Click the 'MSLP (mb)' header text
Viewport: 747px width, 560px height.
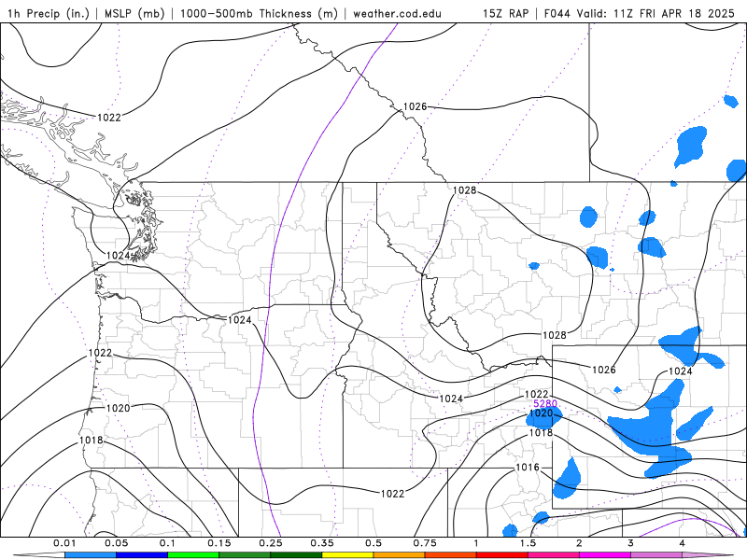tap(134, 13)
